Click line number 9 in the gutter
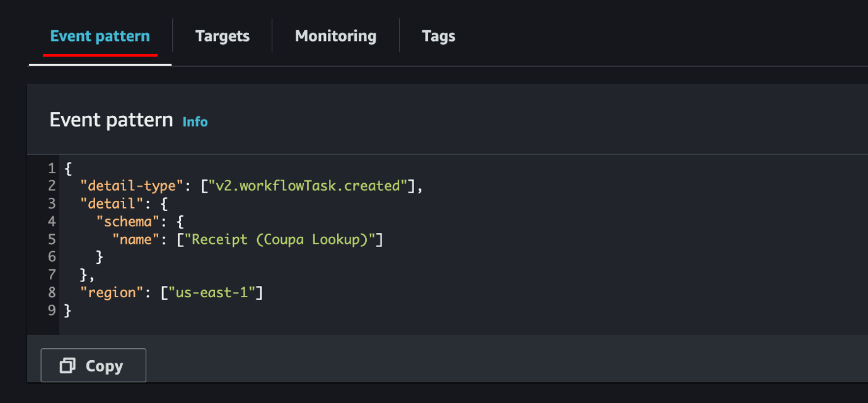Viewport: 868px width, 403px height. (x=52, y=310)
